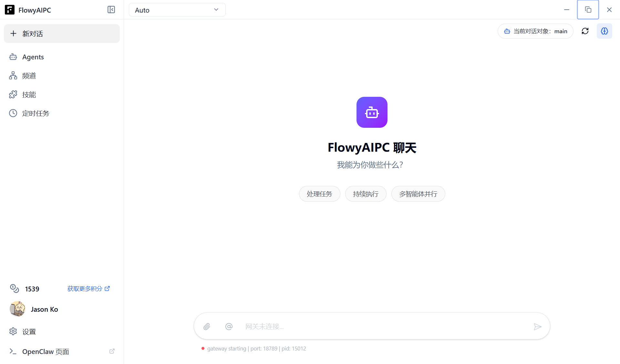The width and height of the screenshot is (620, 364).
Task: Select the 处理任务 suggestion chip
Action: [x=319, y=194]
